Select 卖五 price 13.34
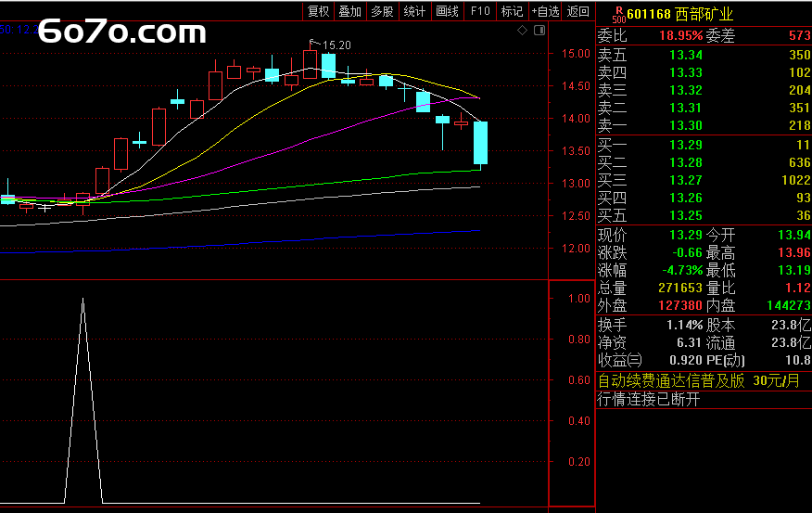 (686, 55)
